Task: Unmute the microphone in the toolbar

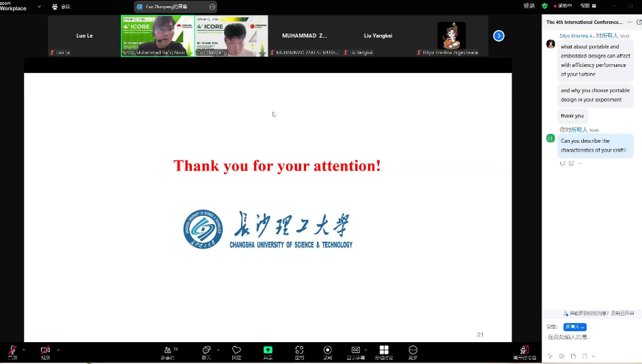Action: point(12,350)
